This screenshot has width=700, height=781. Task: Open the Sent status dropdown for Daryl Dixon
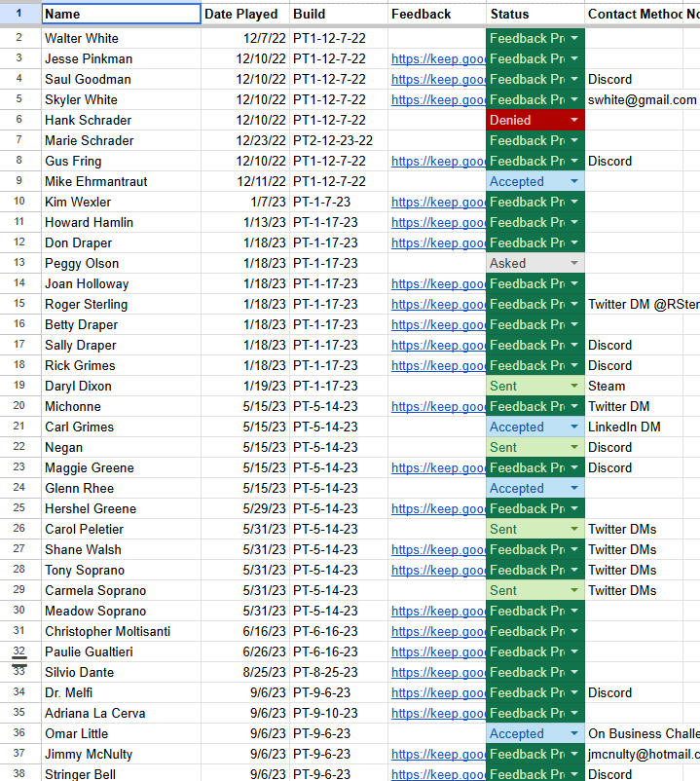[574, 386]
